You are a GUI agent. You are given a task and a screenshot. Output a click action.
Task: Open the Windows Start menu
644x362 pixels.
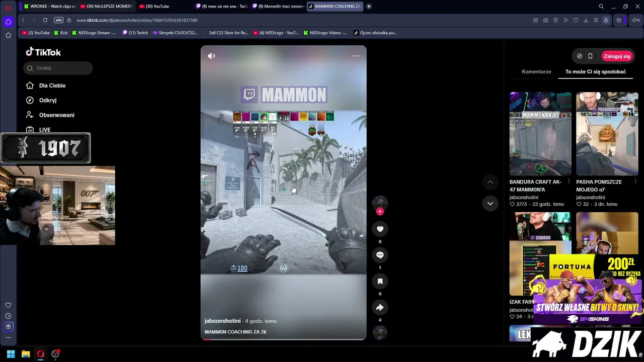11,354
